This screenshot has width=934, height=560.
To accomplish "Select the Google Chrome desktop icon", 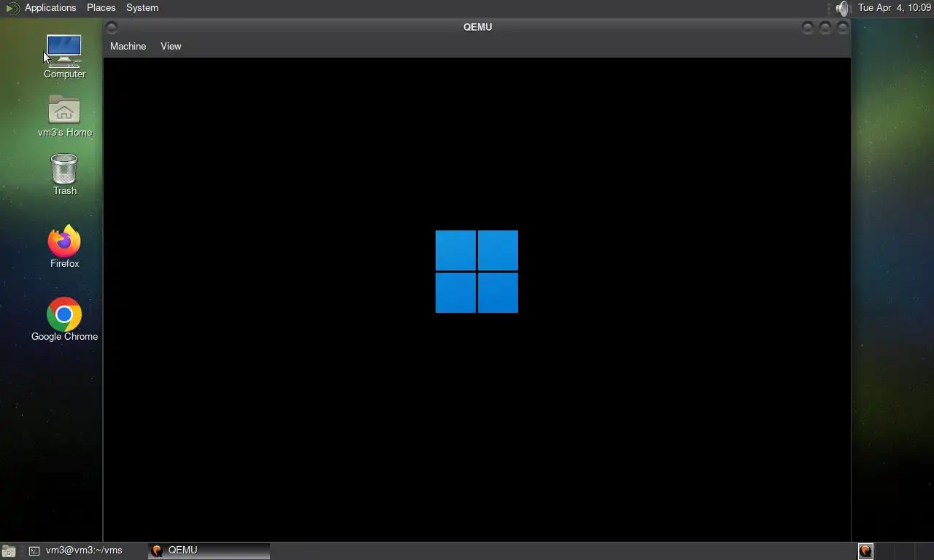I will pyautogui.click(x=64, y=319).
